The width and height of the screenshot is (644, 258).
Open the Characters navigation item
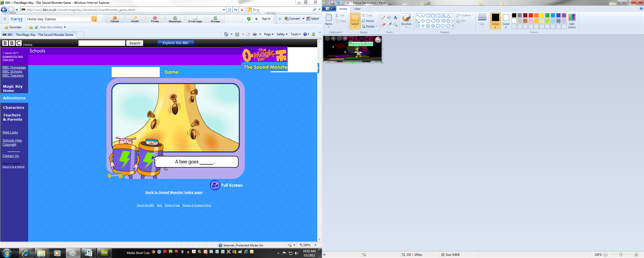14,108
